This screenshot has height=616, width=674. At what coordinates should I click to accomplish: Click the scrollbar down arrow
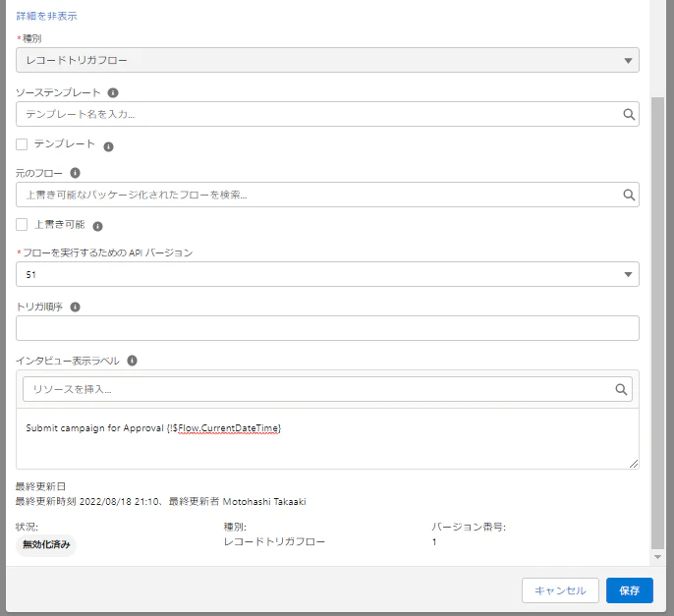pyautogui.click(x=657, y=557)
